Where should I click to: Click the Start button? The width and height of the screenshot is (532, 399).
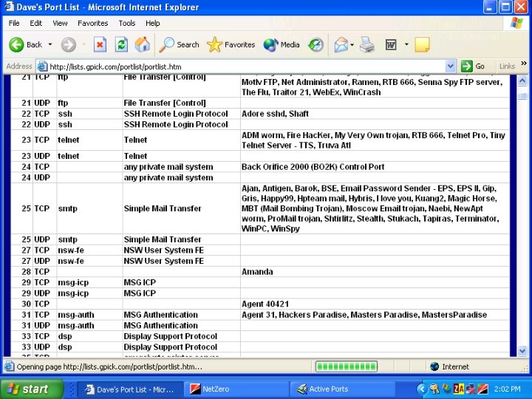click(32, 389)
